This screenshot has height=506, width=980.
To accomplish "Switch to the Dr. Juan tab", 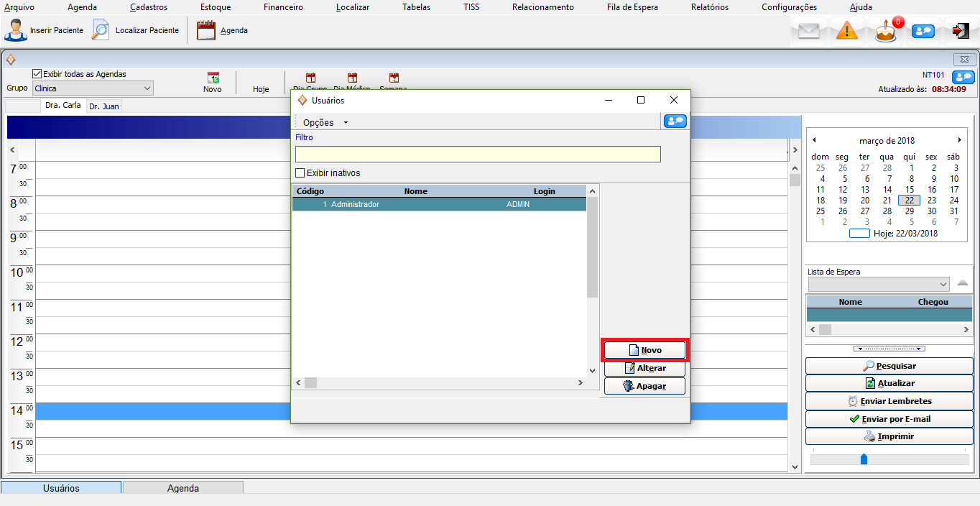I will (x=103, y=106).
